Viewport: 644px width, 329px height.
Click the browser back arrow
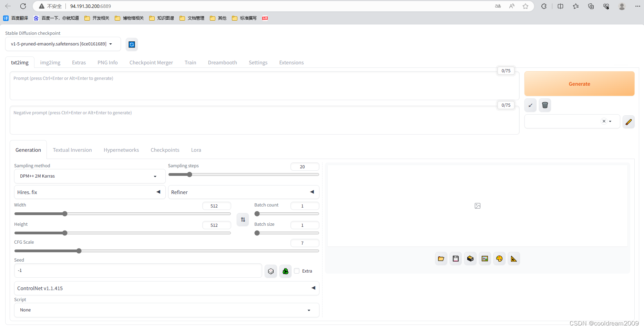tap(8, 6)
